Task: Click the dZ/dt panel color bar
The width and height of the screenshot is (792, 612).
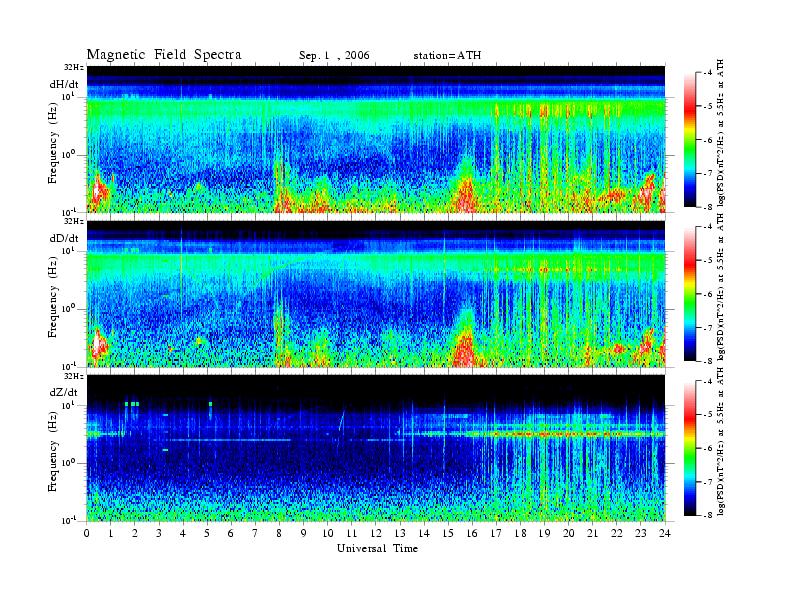Action: (689, 448)
